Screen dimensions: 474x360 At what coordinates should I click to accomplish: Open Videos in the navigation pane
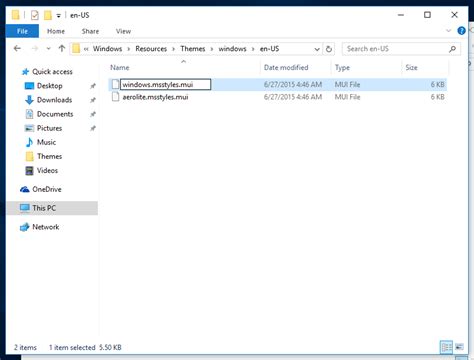(x=47, y=171)
